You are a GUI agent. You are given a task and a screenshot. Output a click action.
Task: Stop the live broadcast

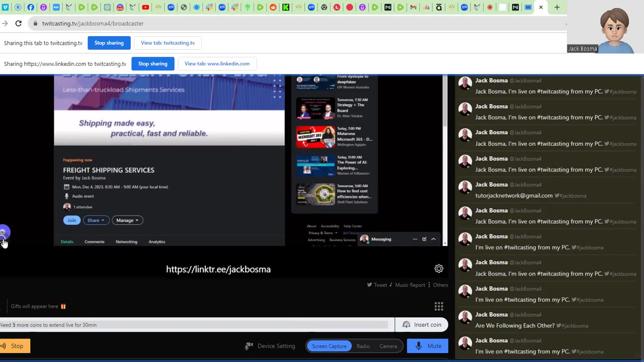(x=15, y=346)
